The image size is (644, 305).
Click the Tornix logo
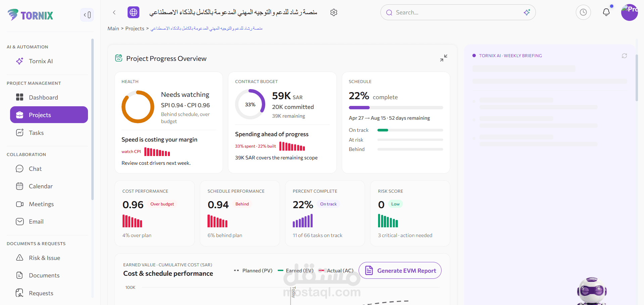pyautogui.click(x=30, y=15)
